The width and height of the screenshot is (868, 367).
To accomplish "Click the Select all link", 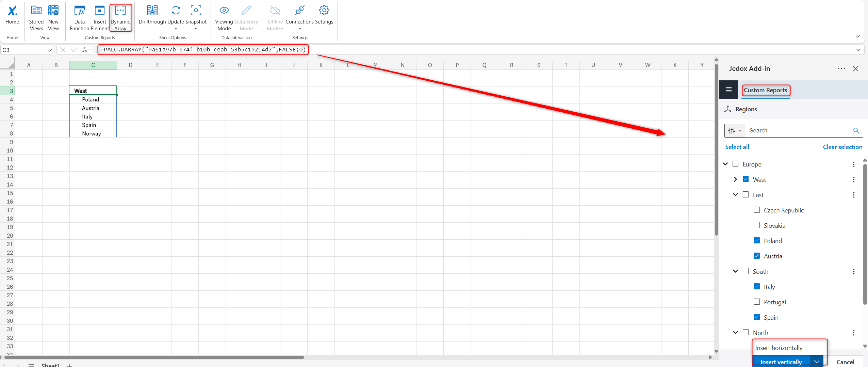I will point(737,147).
